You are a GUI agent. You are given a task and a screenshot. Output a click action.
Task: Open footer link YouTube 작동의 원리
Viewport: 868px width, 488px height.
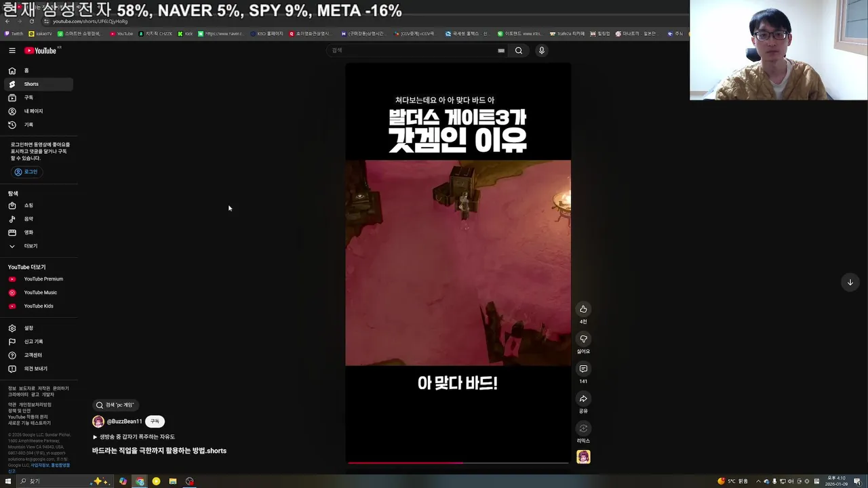click(28, 417)
